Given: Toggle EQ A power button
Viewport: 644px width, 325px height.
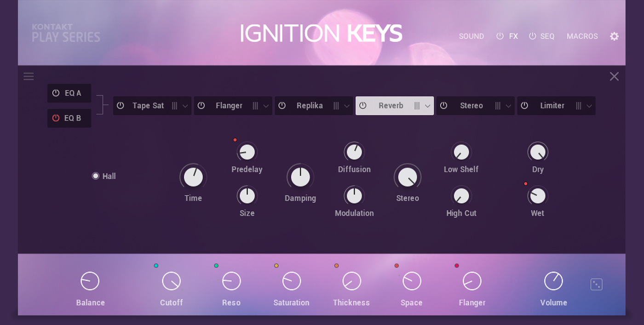Looking at the screenshot, I should tap(56, 93).
